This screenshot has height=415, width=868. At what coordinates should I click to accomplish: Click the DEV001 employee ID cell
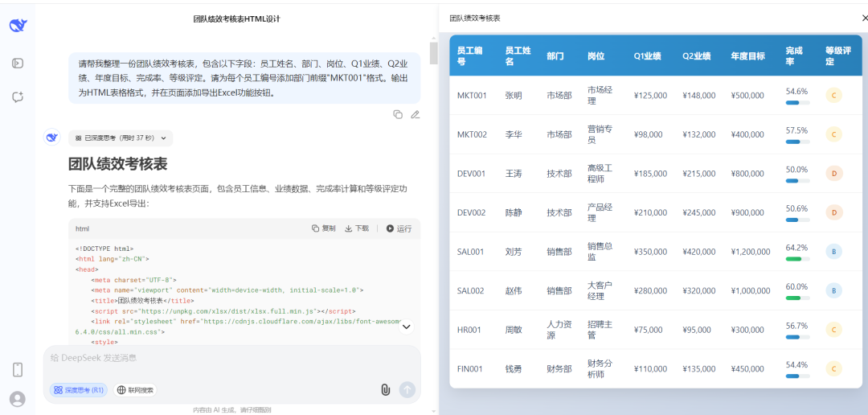tap(471, 174)
